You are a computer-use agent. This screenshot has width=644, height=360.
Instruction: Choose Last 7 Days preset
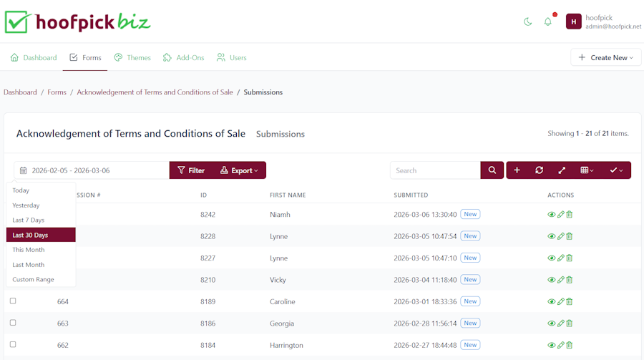point(41,220)
